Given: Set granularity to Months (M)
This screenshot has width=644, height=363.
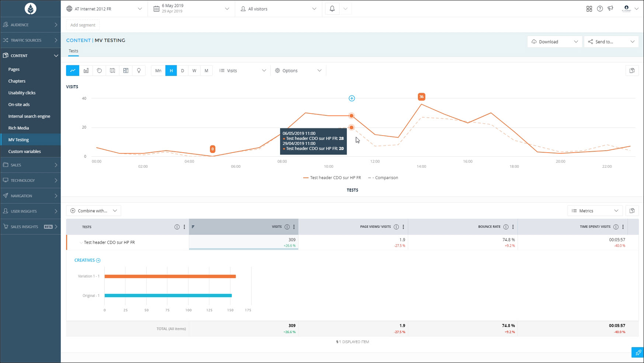Looking at the screenshot, I should pos(206,70).
